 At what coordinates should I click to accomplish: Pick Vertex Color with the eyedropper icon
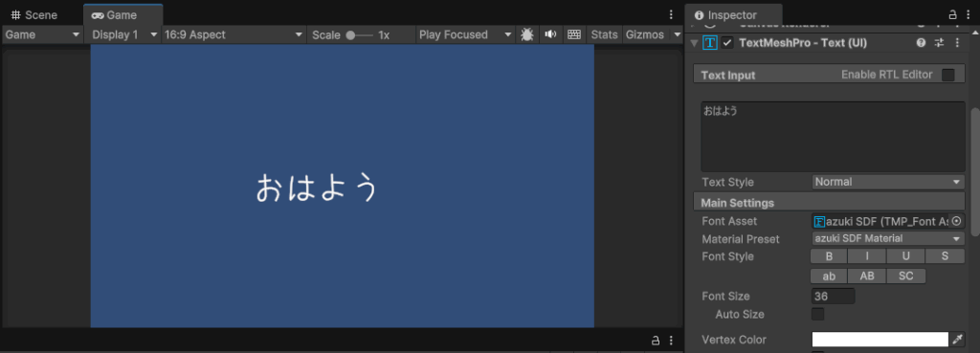pos(957,340)
